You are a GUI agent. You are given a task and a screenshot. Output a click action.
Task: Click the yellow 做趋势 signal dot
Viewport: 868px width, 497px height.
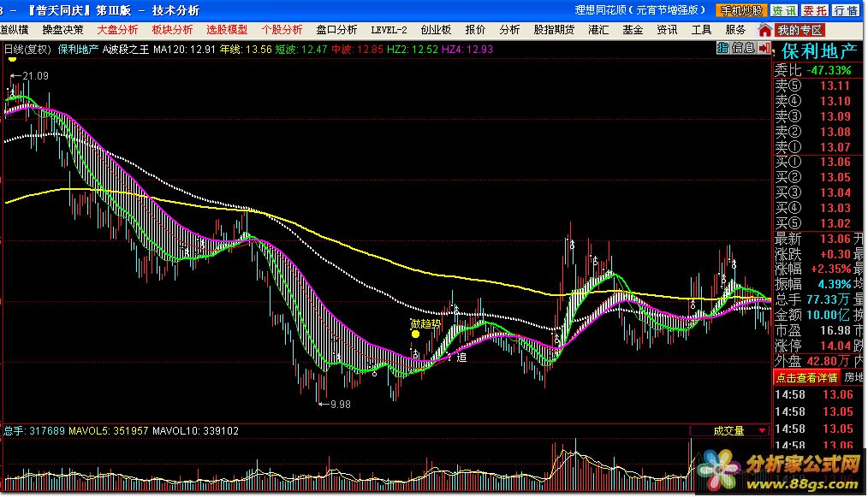click(416, 334)
